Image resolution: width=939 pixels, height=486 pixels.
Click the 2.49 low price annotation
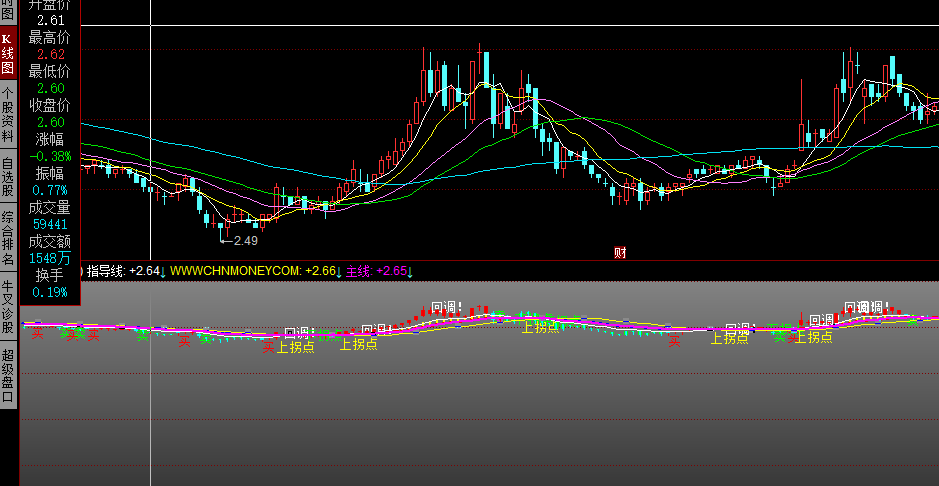[x=246, y=241]
